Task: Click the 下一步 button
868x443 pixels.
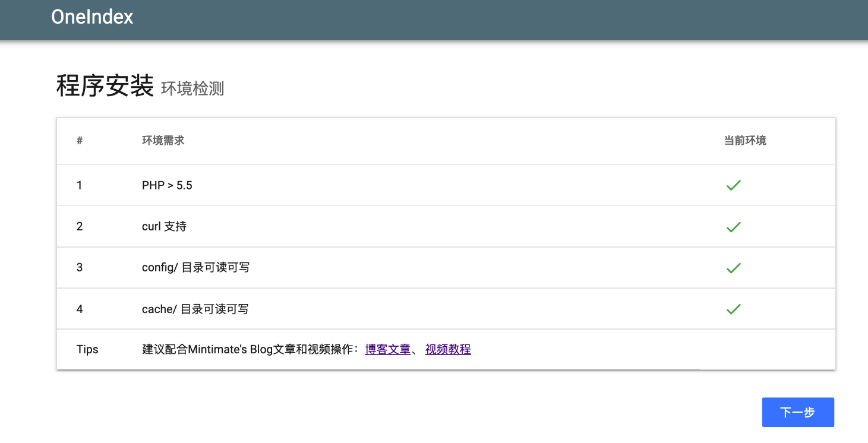Action: click(797, 412)
